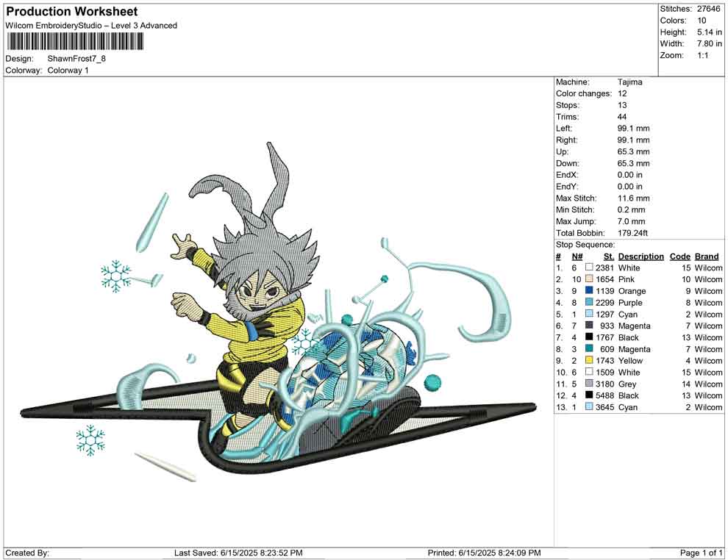This screenshot has height=560, width=728.
Task: Click the Black swatch with 5488 stitches
Action: [x=589, y=395]
